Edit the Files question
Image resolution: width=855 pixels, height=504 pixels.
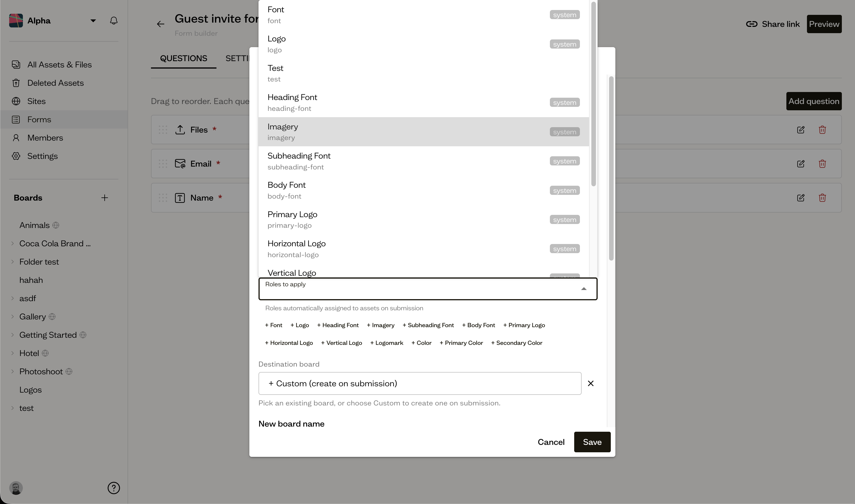(x=801, y=130)
